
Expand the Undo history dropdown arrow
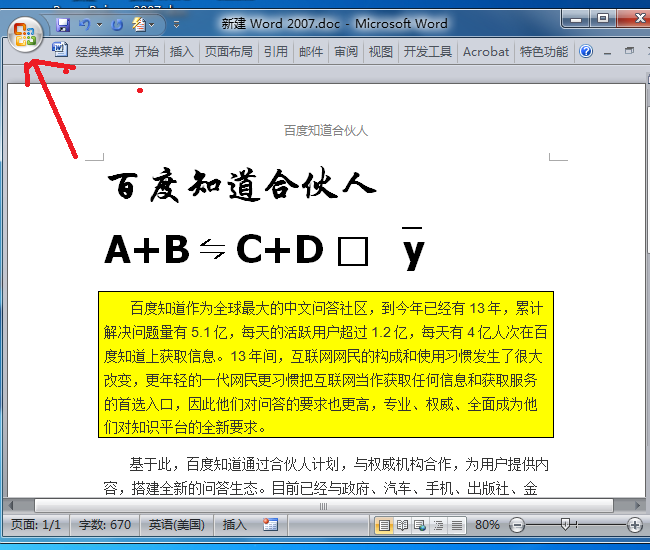pos(99,25)
